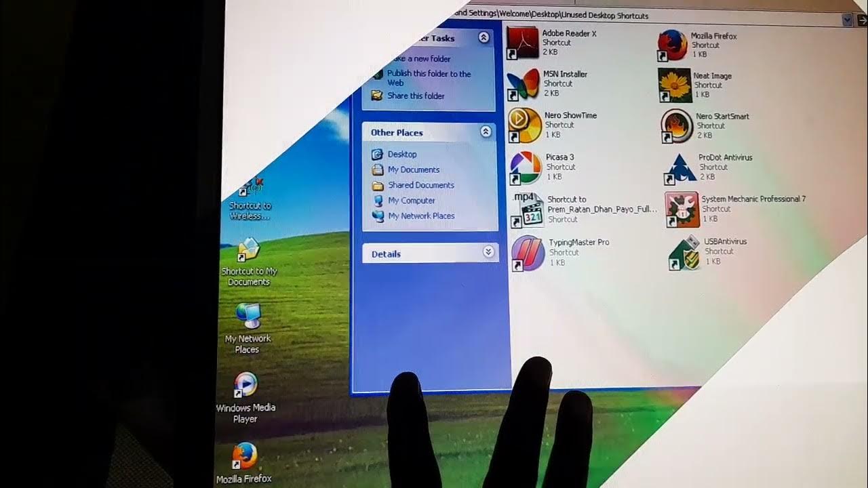This screenshot has height=488, width=868.
Task: Click the My Network Places link in sidebar
Action: 421,216
